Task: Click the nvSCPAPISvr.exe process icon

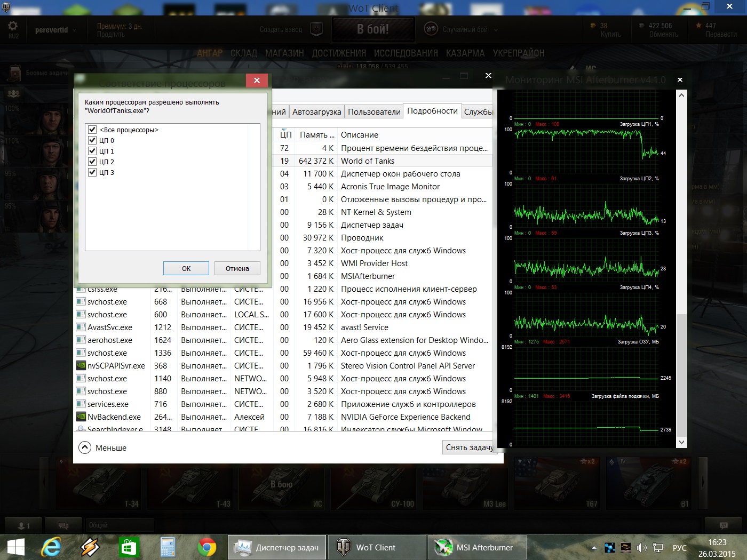Action: 81,366
